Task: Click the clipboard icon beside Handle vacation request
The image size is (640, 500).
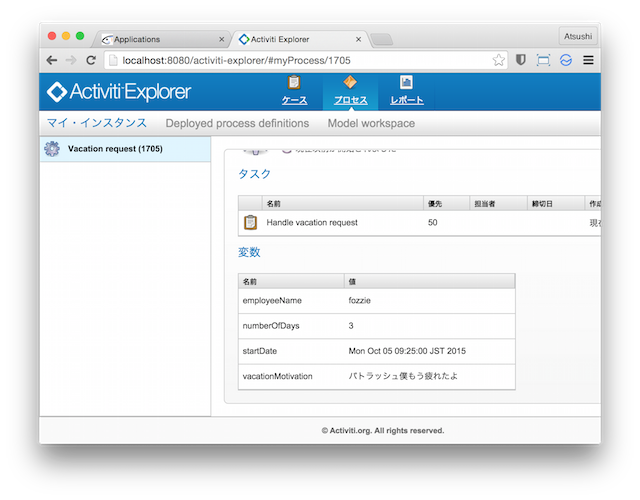Action: [250, 222]
